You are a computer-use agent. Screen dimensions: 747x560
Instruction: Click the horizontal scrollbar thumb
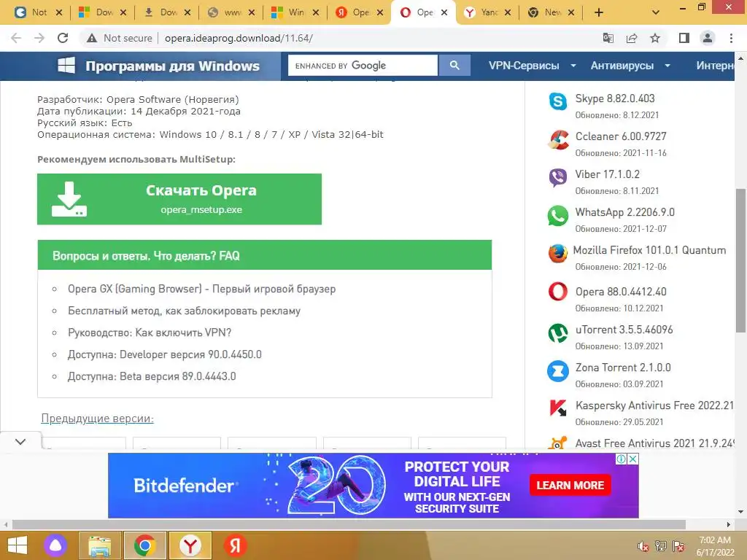[x=349, y=524]
